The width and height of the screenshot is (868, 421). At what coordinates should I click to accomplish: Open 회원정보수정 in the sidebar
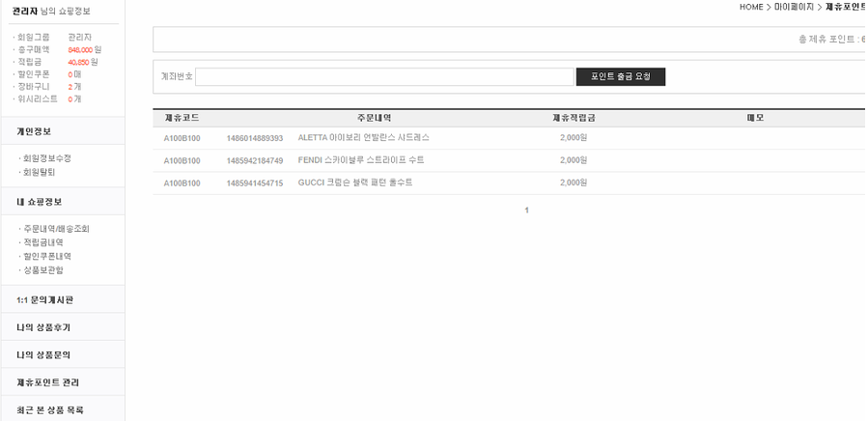pyautogui.click(x=47, y=158)
